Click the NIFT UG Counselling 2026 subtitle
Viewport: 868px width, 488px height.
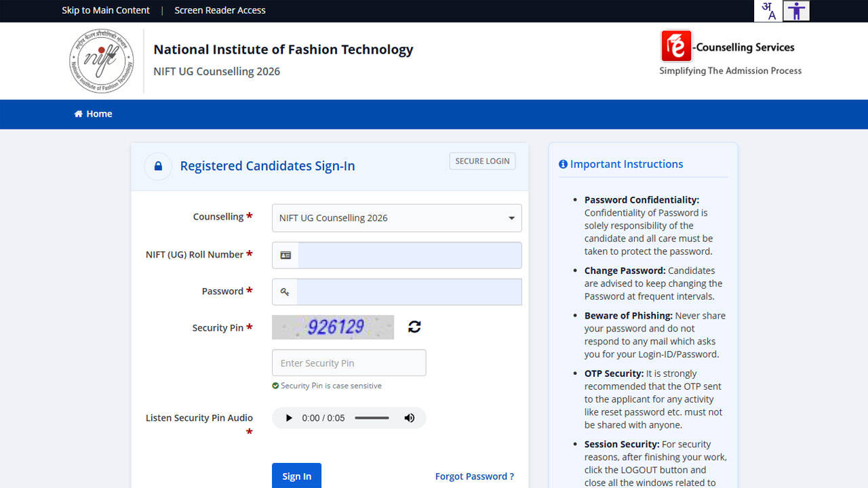(x=217, y=71)
